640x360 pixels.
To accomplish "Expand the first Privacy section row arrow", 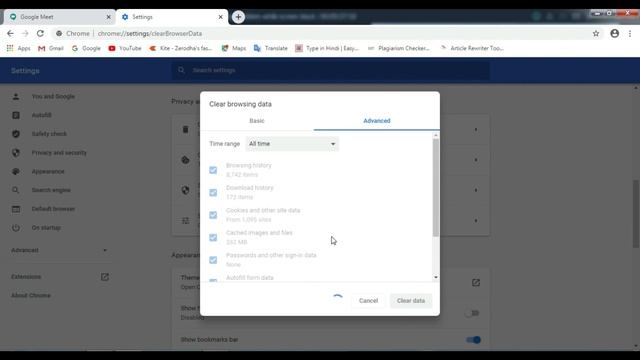I will [476, 130].
